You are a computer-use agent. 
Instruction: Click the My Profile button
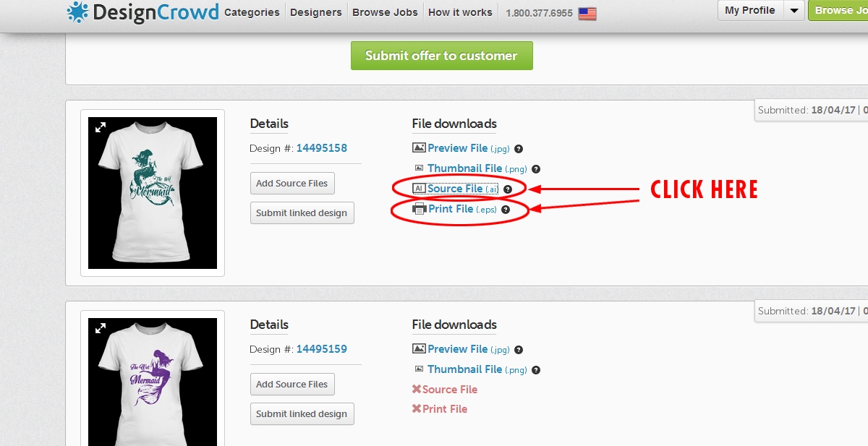750,10
